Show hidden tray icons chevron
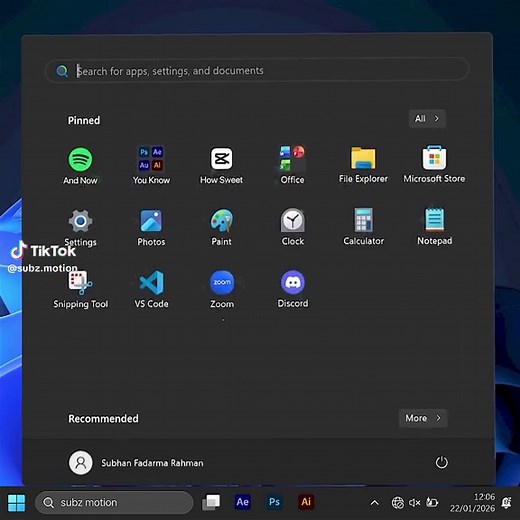This screenshot has width=520, height=520. pyautogui.click(x=375, y=503)
